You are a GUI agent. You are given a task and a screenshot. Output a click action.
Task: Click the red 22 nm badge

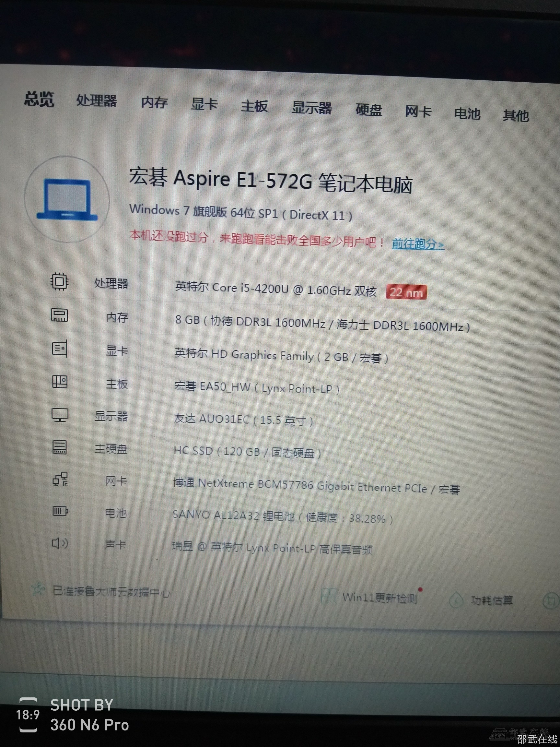coord(406,292)
